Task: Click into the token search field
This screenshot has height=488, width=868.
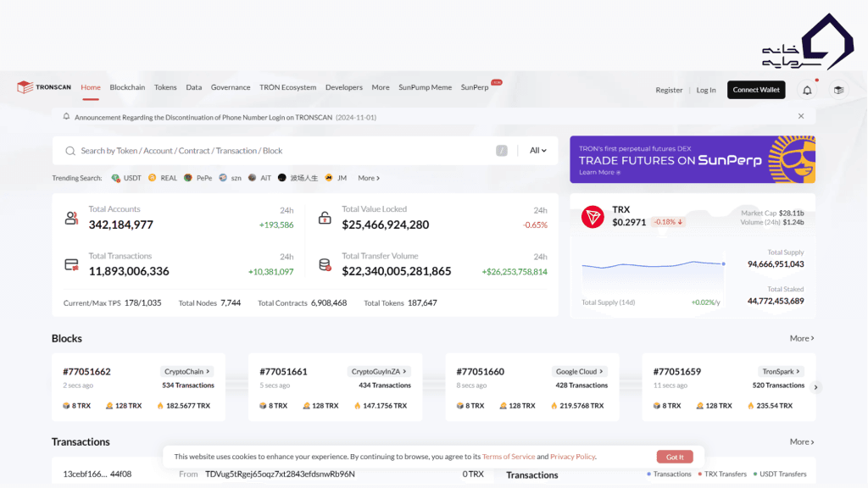Action: pos(280,151)
